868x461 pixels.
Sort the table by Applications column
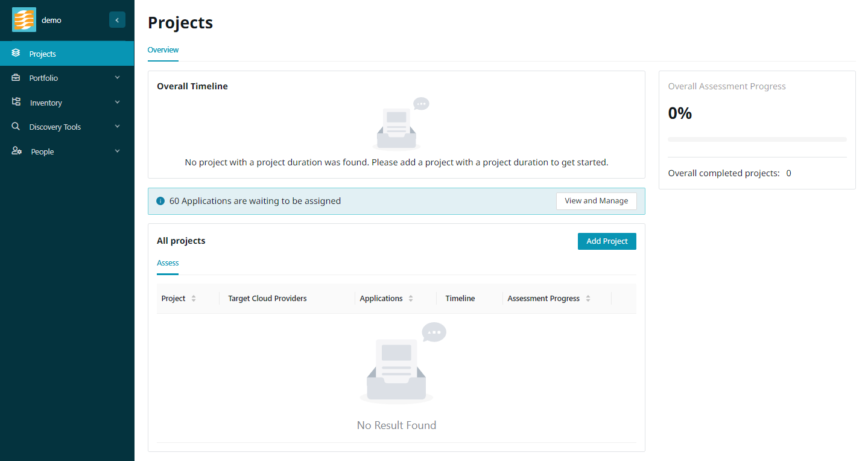(x=410, y=299)
